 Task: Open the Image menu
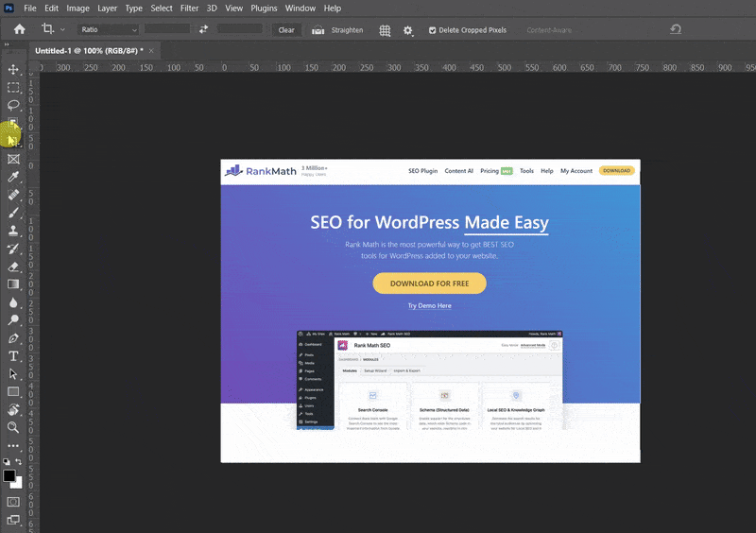(x=77, y=9)
